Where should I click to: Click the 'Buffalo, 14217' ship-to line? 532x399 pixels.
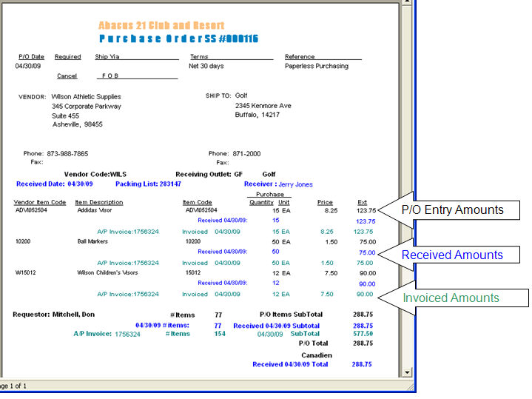click(257, 115)
